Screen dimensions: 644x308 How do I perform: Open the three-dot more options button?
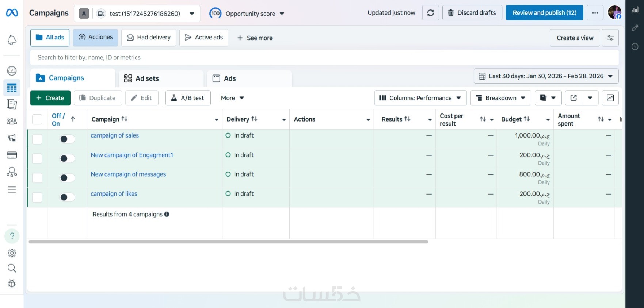tap(595, 13)
